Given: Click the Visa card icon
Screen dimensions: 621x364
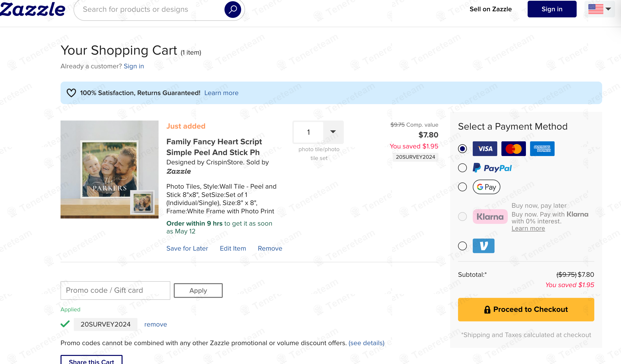Looking at the screenshot, I should (484, 149).
